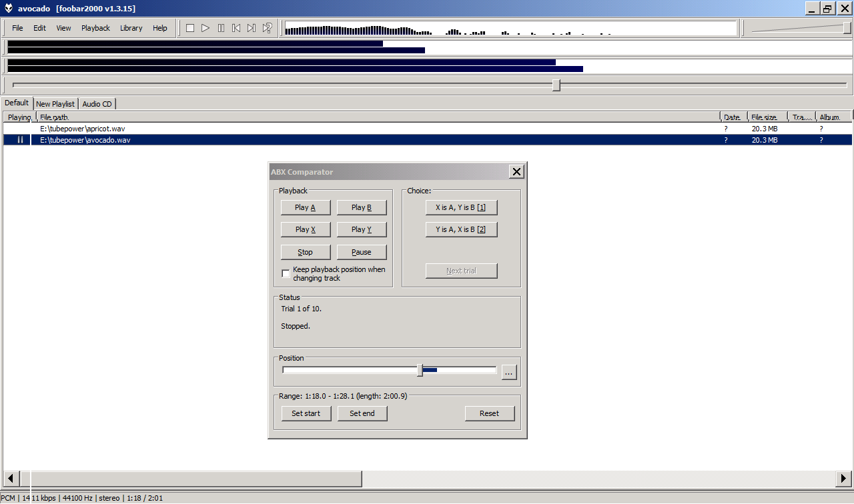This screenshot has width=854, height=504.
Task: Close the ABX Comparator dialog
Action: 516,171
